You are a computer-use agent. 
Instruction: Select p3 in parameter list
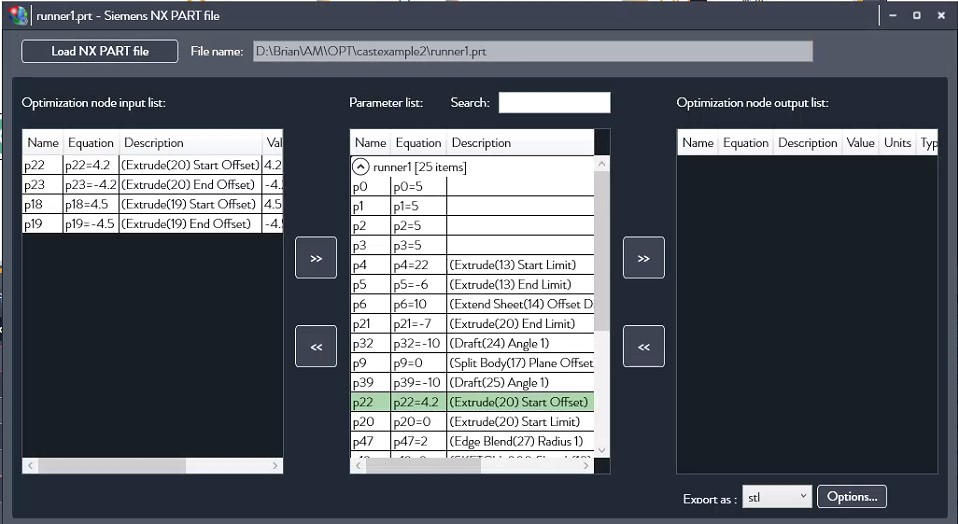472,245
